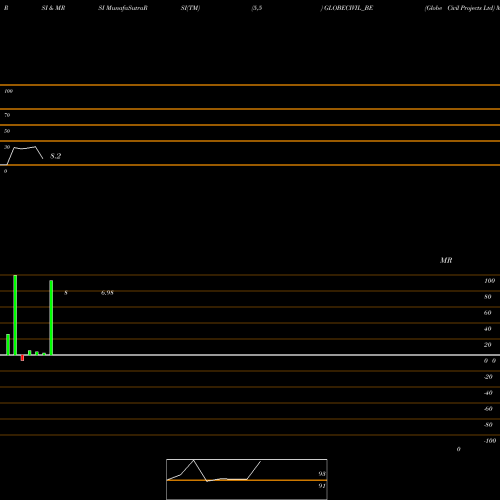Click the 'SI & MR' header text

(x=53, y=8)
